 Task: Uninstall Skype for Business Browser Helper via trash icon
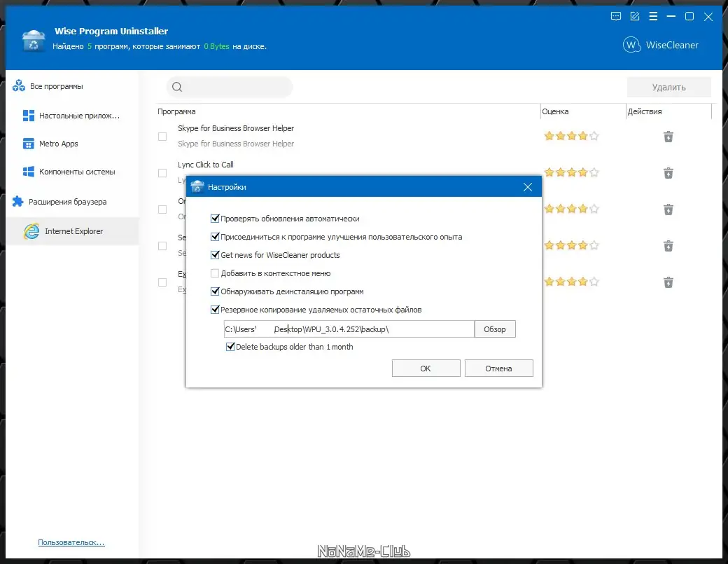click(x=668, y=137)
